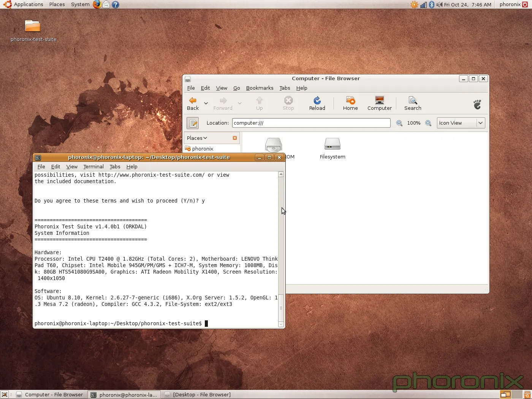532x399 pixels.
Task: Click power shutdown icon in panel
Action: [x=525, y=5]
